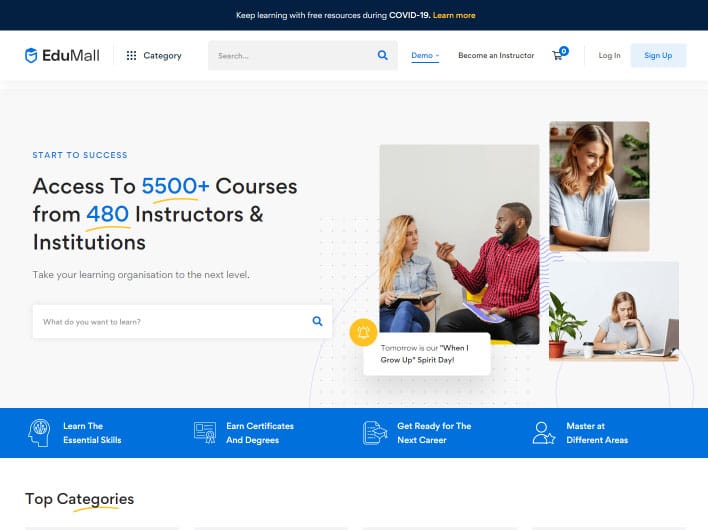The image size is (708, 530).
Task: Click the EduMall brand name text
Action: click(x=71, y=56)
